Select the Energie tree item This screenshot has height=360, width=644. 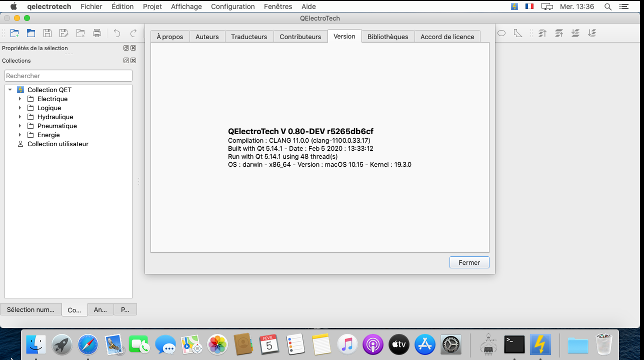coord(48,135)
